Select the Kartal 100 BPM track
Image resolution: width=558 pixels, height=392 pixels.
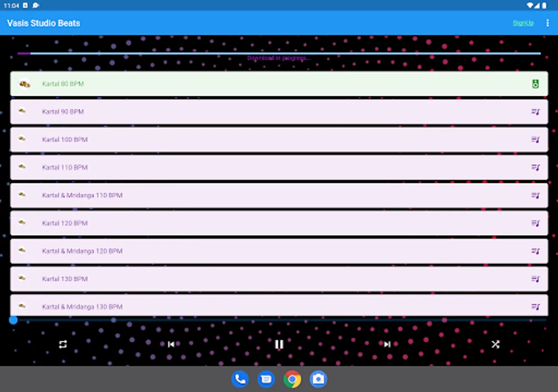click(279, 140)
